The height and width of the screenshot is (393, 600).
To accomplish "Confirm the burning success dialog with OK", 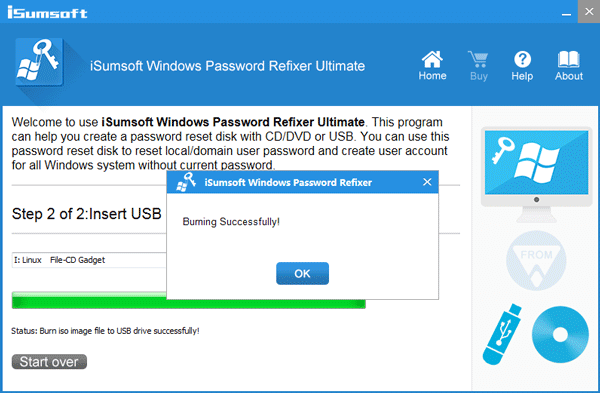I will coord(302,273).
